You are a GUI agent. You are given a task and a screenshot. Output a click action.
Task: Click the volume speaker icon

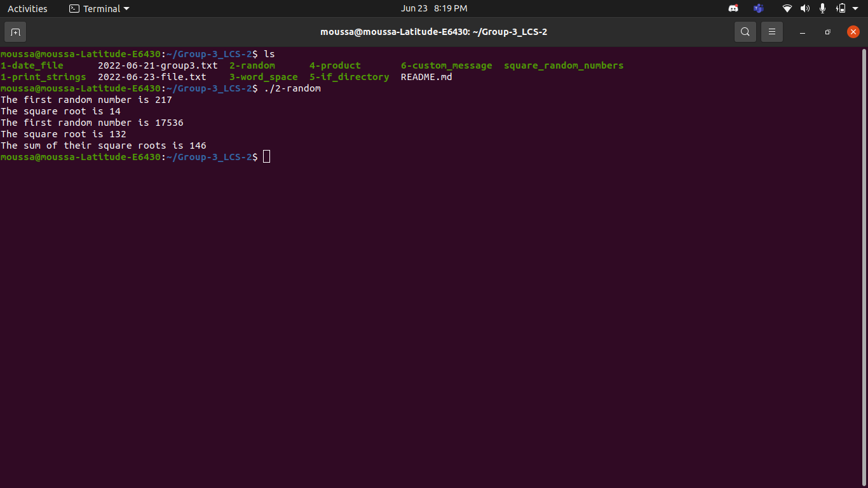(x=804, y=8)
